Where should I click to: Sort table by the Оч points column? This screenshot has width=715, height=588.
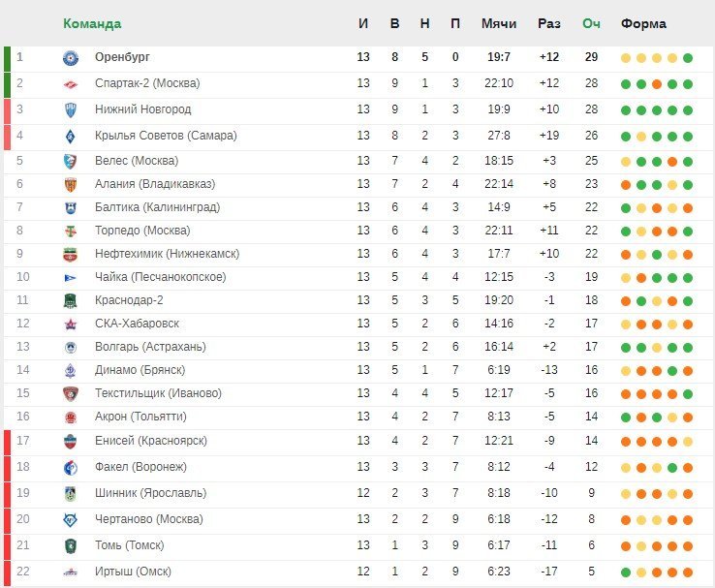click(x=591, y=23)
